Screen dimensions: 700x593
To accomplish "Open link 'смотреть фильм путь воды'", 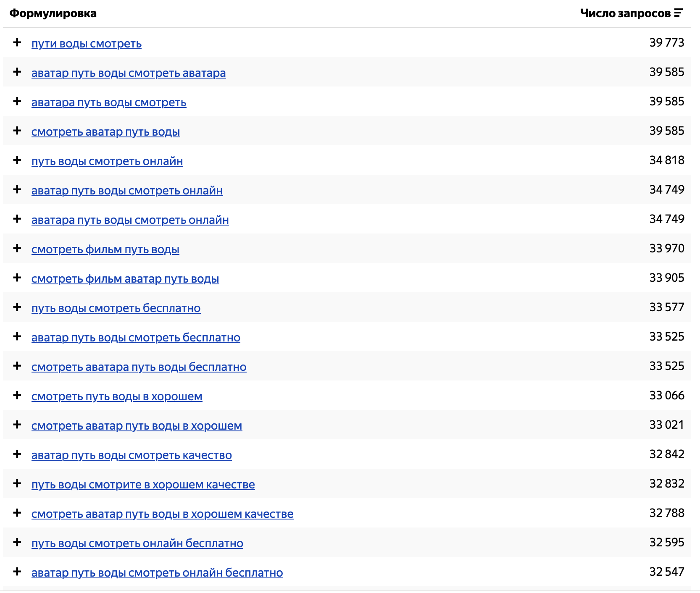I will (x=105, y=249).
